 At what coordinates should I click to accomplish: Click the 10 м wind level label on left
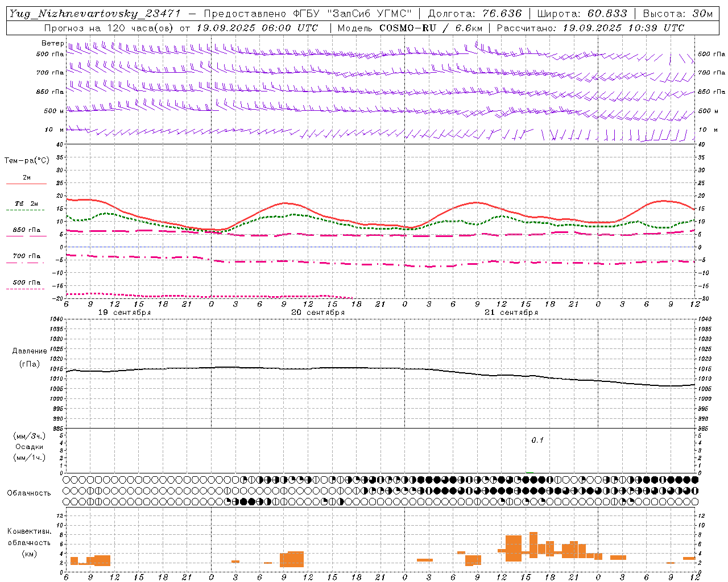(55, 130)
